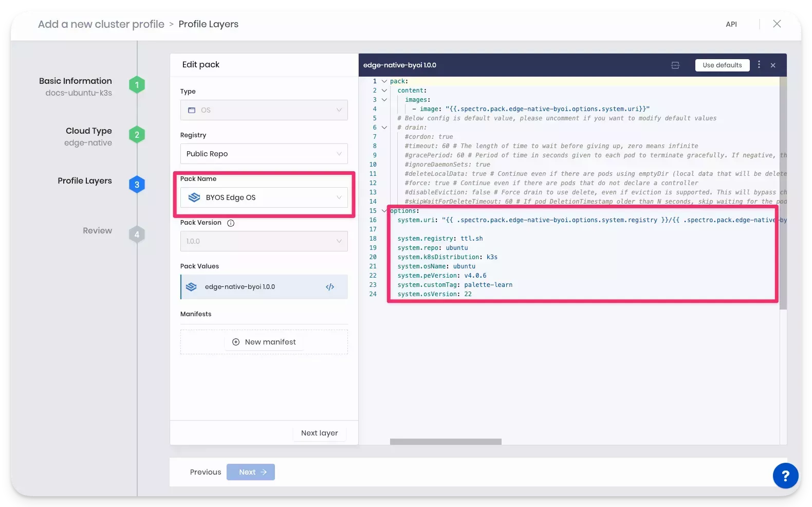The height and width of the screenshot is (507, 812).
Task: Click the #timeout: 60 comment line
Action: pyautogui.click(x=551, y=146)
